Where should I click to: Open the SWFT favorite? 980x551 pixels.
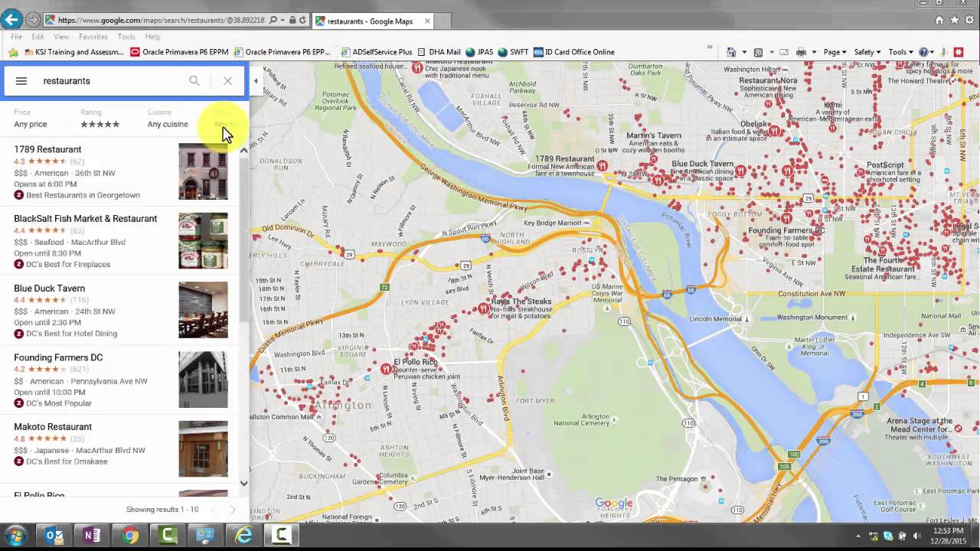[x=513, y=52]
